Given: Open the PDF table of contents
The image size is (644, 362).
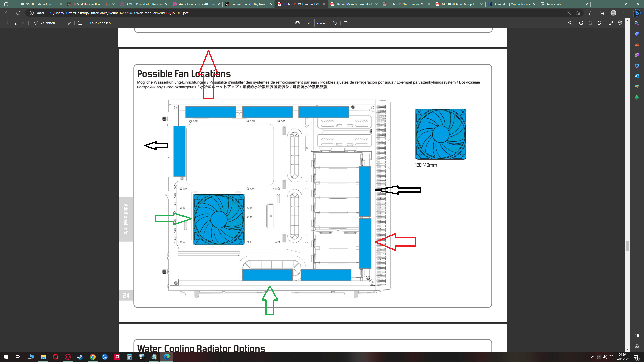Looking at the screenshot, I should 6,23.
